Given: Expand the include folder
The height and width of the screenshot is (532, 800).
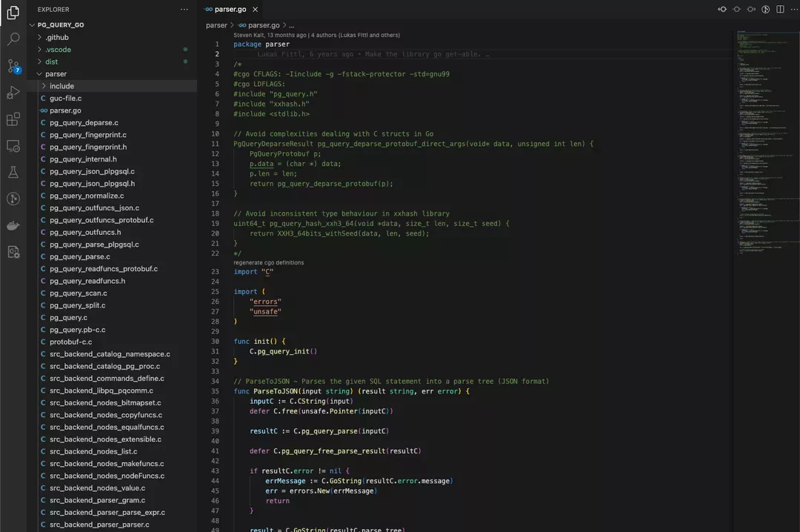Looking at the screenshot, I should click(x=61, y=86).
